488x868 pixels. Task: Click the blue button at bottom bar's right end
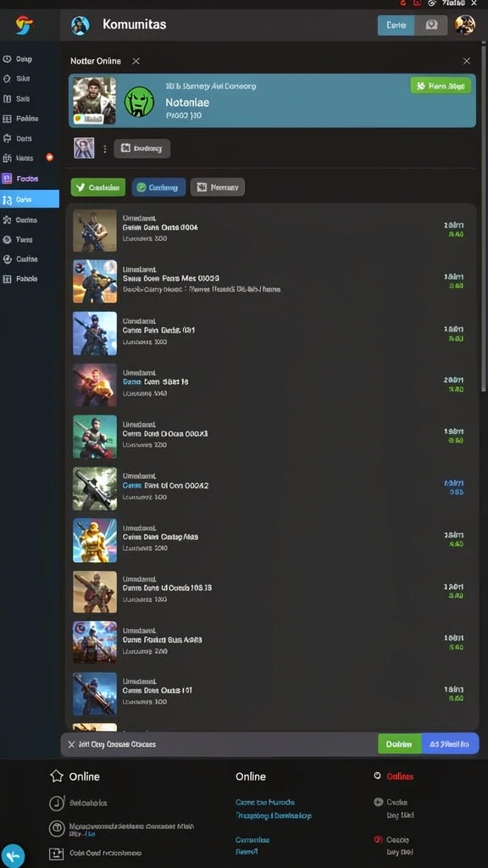(x=450, y=744)
